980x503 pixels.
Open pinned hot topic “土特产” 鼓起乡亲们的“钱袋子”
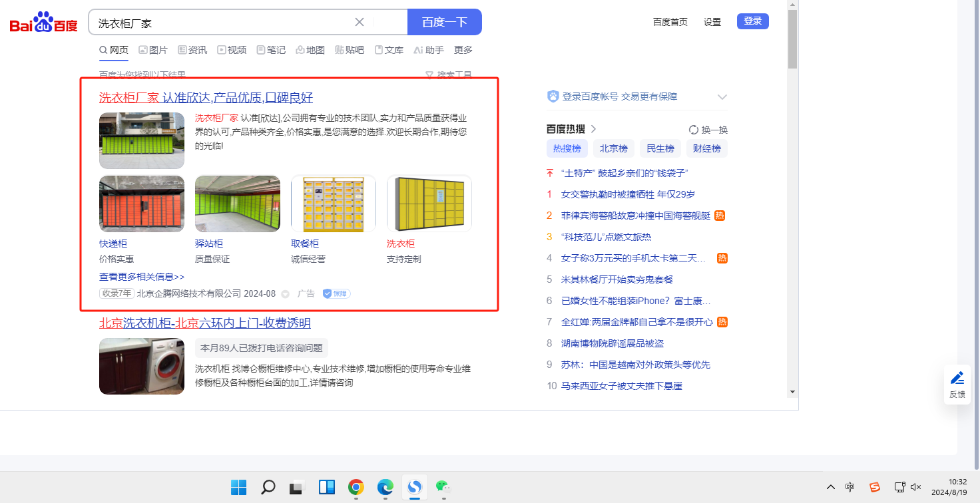624,173
